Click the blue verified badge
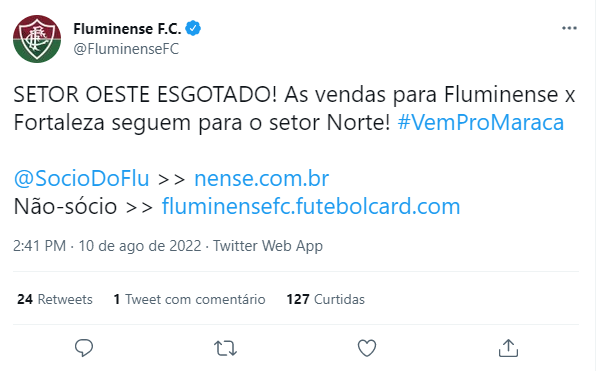 pos(193,28)
